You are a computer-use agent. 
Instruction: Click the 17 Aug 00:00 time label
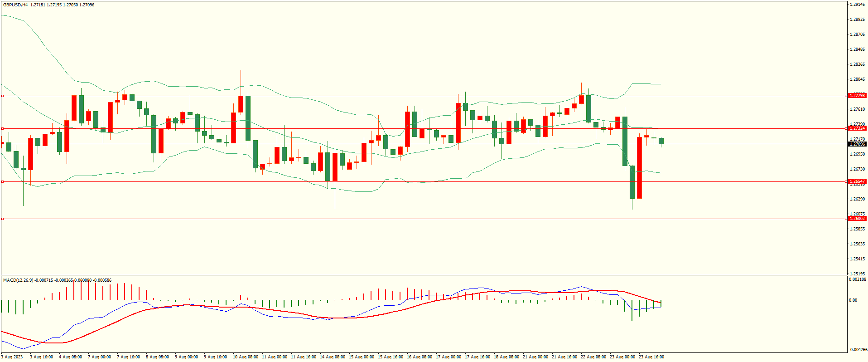[448, 357]
